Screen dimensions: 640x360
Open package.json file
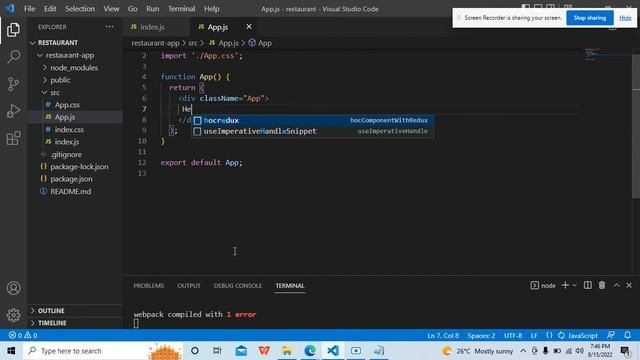75,179
